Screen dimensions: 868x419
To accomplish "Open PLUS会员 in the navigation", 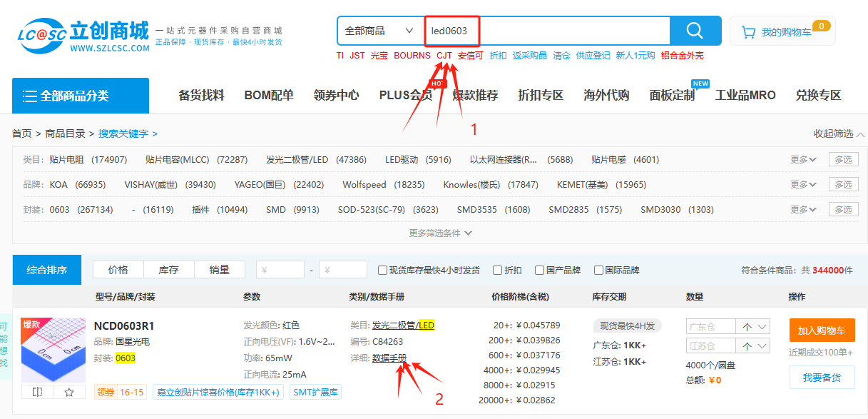I will coord(405,96).
